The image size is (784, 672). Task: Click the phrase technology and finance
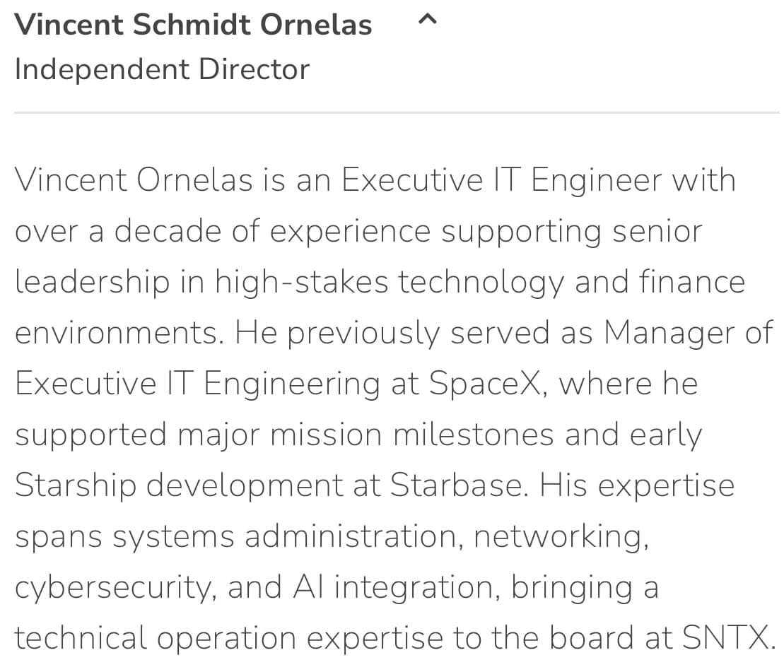(x=571, y=282)
